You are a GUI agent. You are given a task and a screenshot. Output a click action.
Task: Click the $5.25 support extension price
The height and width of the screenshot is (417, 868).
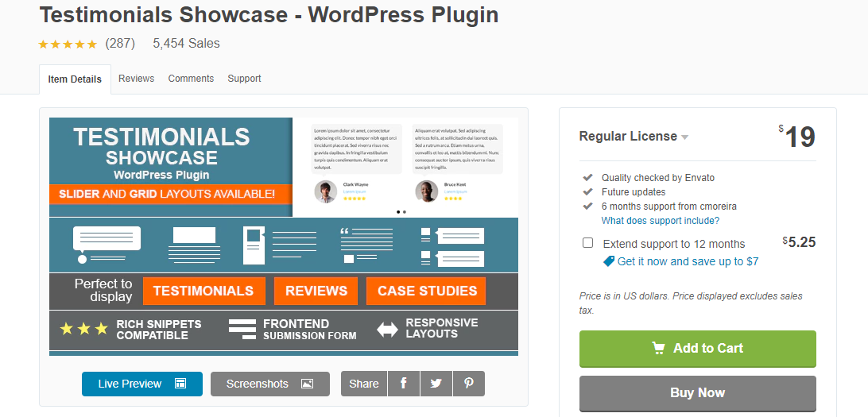800,242
